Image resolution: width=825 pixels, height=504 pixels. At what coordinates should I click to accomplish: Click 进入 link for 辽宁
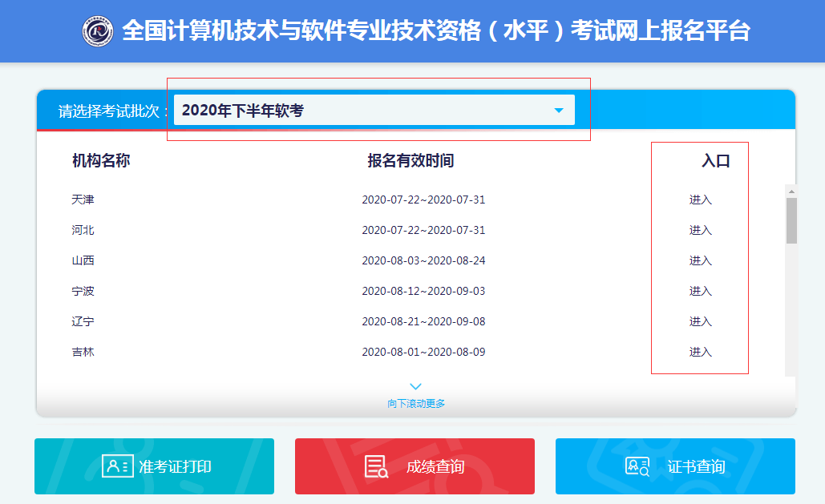(x=700, y=322)
